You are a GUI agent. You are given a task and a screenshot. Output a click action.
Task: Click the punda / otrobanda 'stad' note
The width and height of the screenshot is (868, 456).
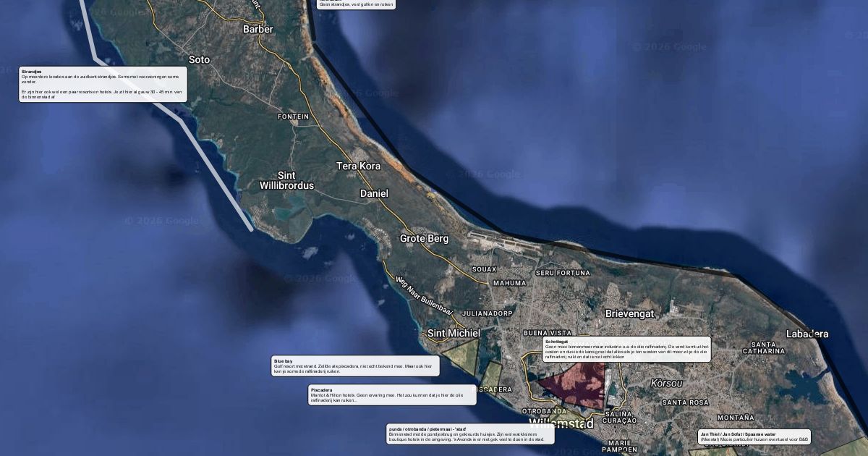click(x=470, y=434)
